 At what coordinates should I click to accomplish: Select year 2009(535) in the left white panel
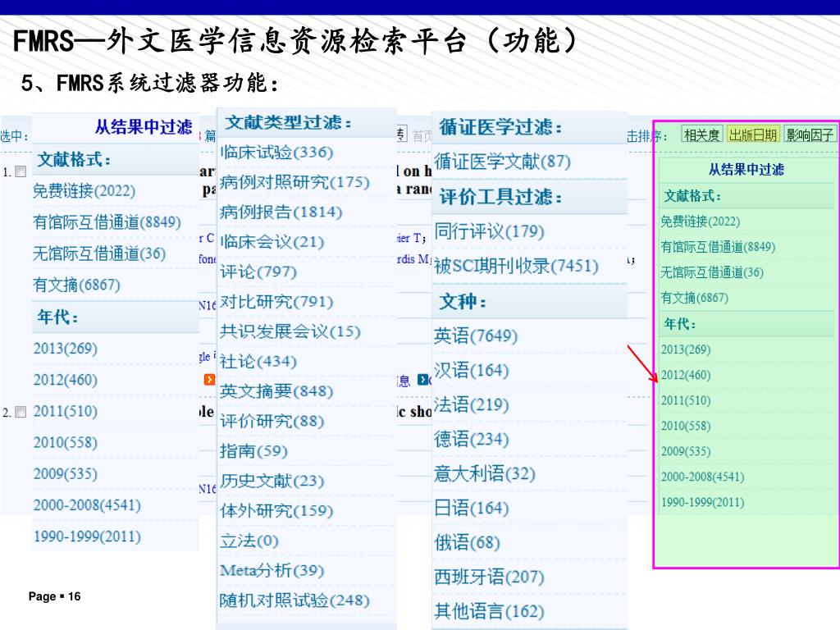click(x=66, y=474)
